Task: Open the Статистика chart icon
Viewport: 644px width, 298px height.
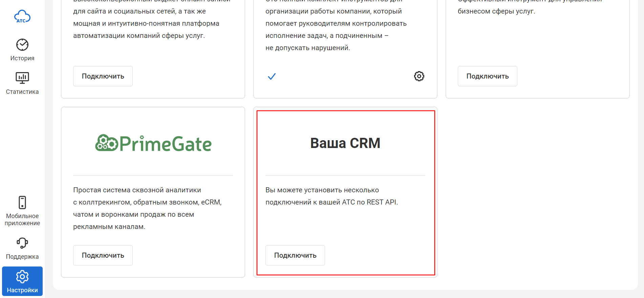Action: pos(22,78)
